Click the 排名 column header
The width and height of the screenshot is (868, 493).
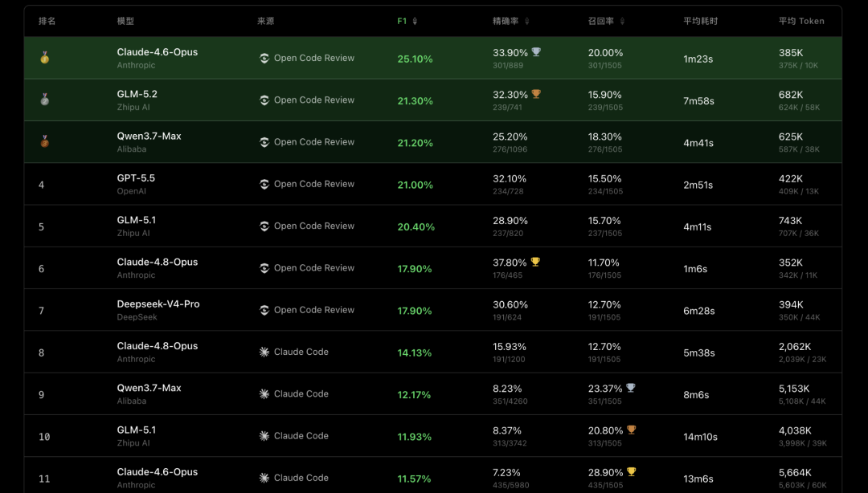click(x=47, y=21)
